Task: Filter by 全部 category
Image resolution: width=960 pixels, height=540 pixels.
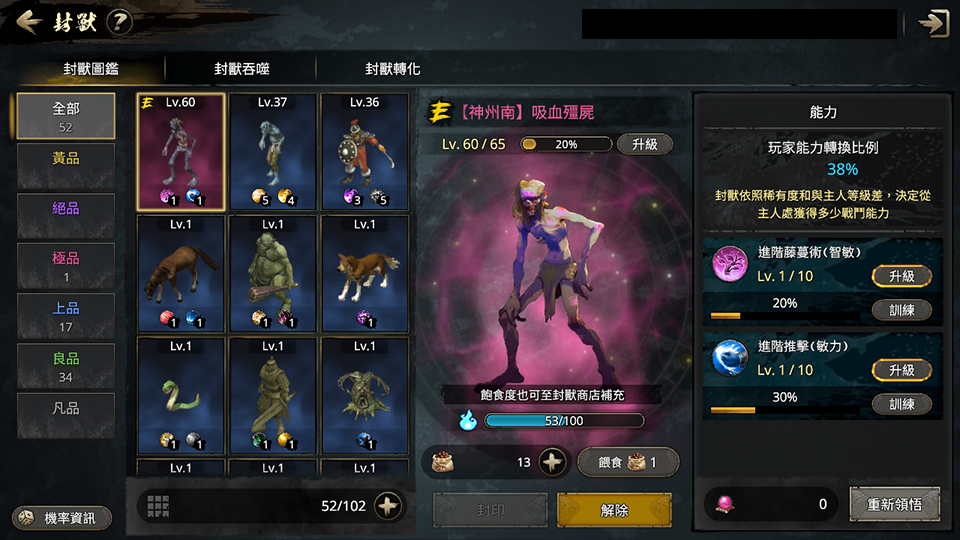Action: click(66, 116)
